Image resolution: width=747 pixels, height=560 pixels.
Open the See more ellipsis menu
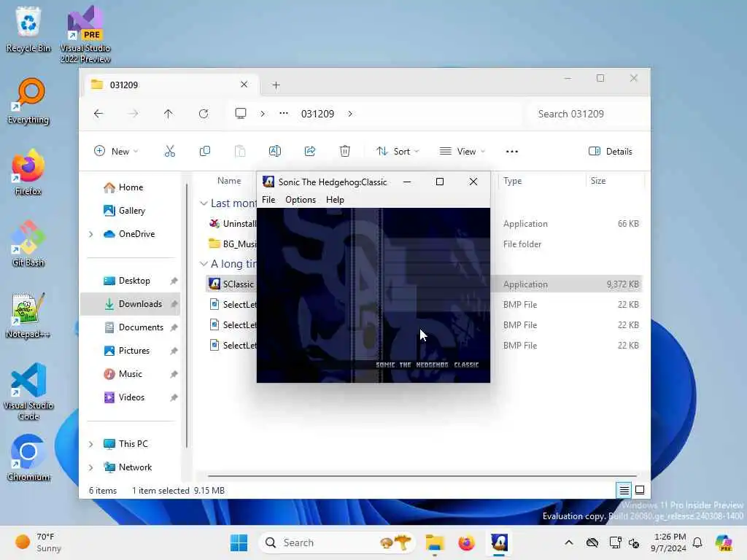point(511,152)
